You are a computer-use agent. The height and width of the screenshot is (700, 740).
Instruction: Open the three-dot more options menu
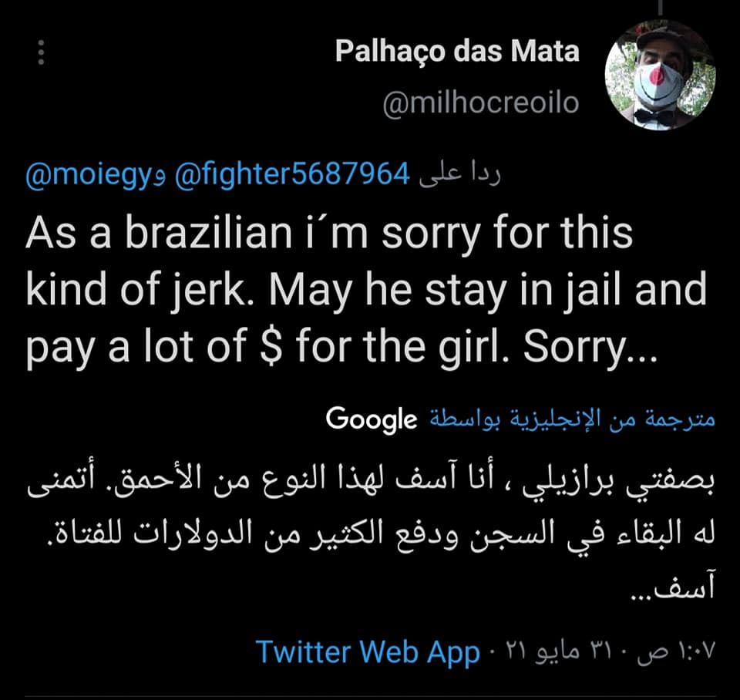coord(42,52)
